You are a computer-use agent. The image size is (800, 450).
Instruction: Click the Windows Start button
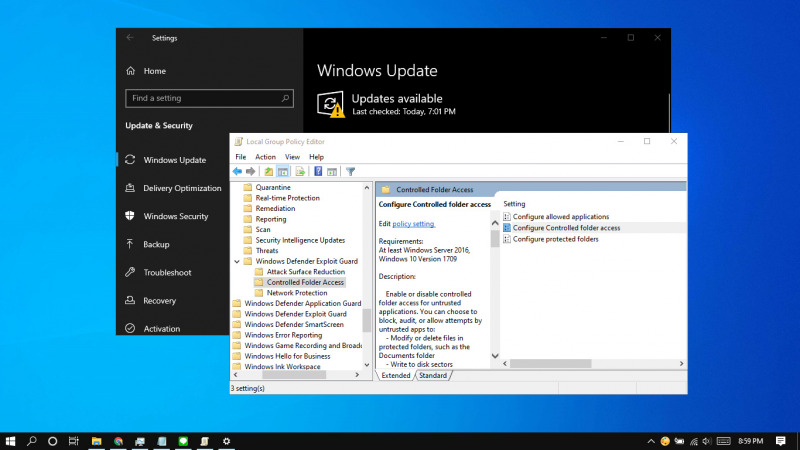[x=11, y=440]
